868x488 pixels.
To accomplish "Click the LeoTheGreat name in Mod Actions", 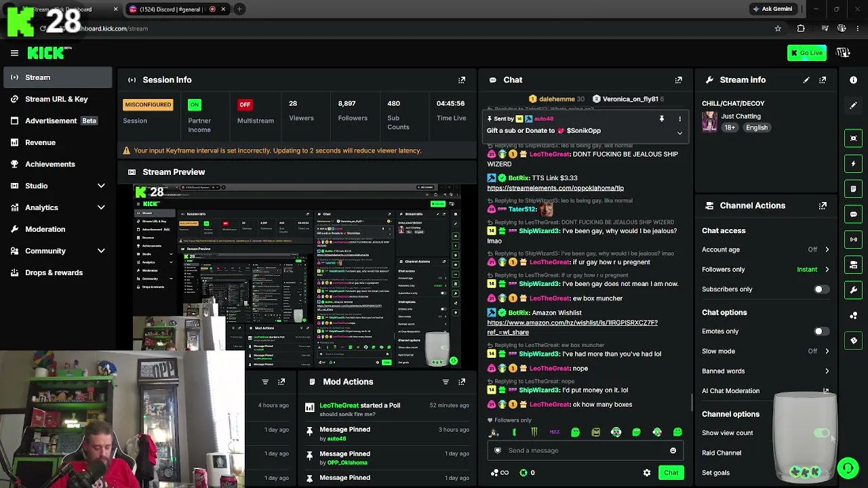I will coord(339,405).
